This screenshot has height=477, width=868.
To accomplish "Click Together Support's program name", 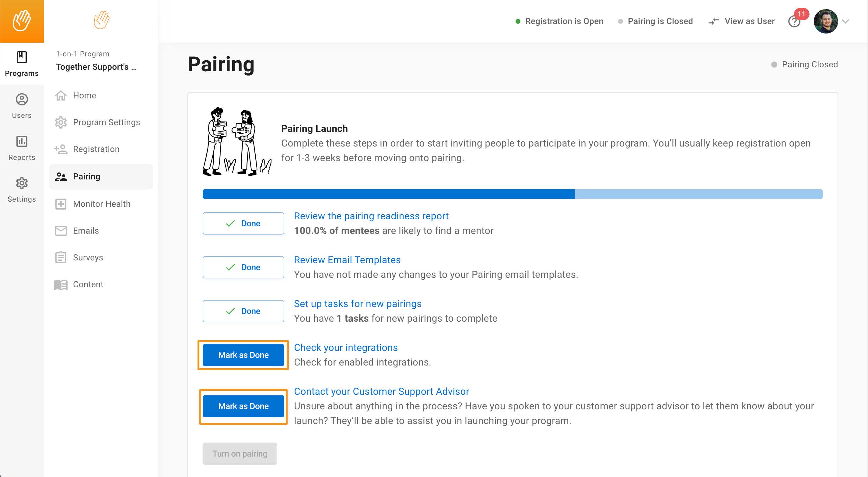I will pyautogui.click(x=96, y=67).
